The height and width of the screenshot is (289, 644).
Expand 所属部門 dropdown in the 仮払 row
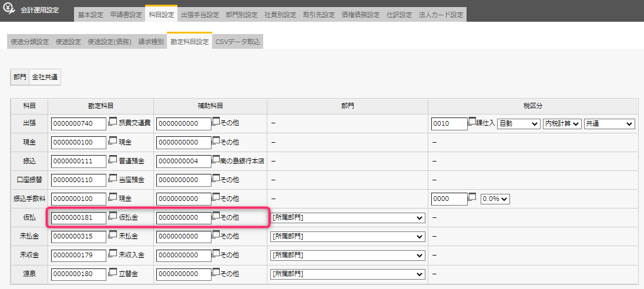[x=347, y=218]
